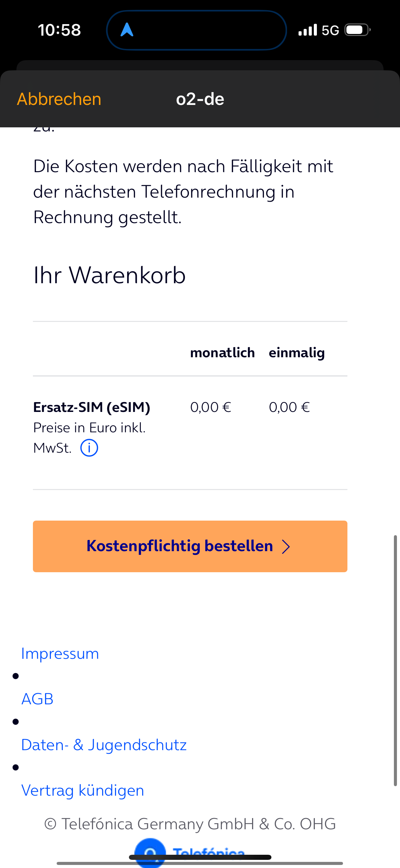Cancel with the Abbrechen button
400x868 pixels.
59,99
